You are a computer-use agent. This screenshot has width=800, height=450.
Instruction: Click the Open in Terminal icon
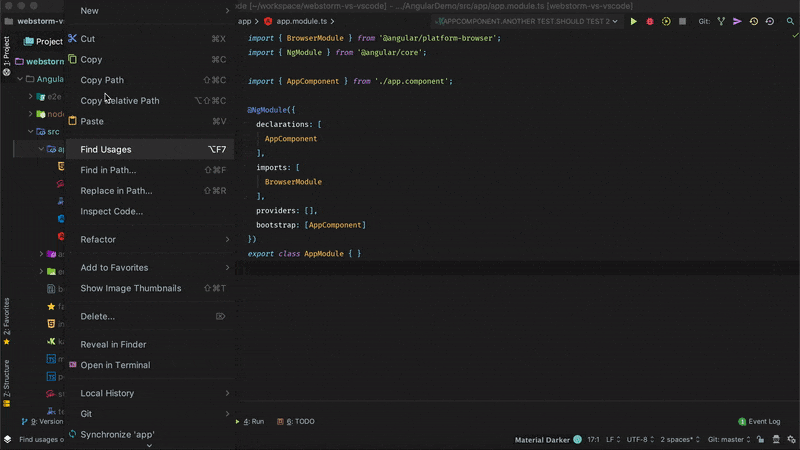pos(72,365)
